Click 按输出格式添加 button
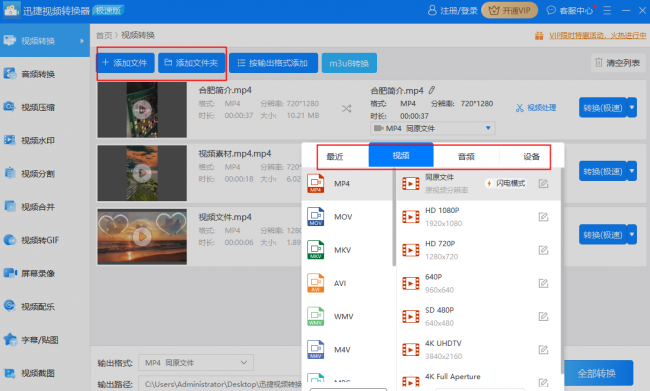Image resolution: width=650 pixels, height=391 pixels. pos(274,63)
